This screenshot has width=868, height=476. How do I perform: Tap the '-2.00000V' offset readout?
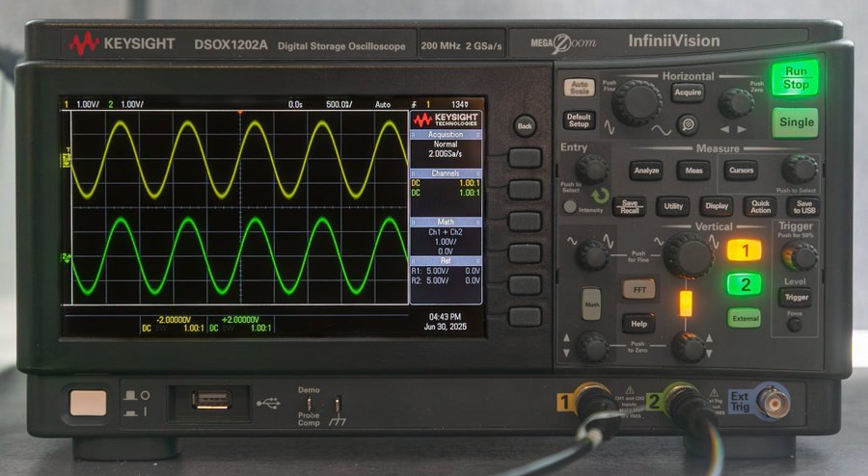[174, 320]
